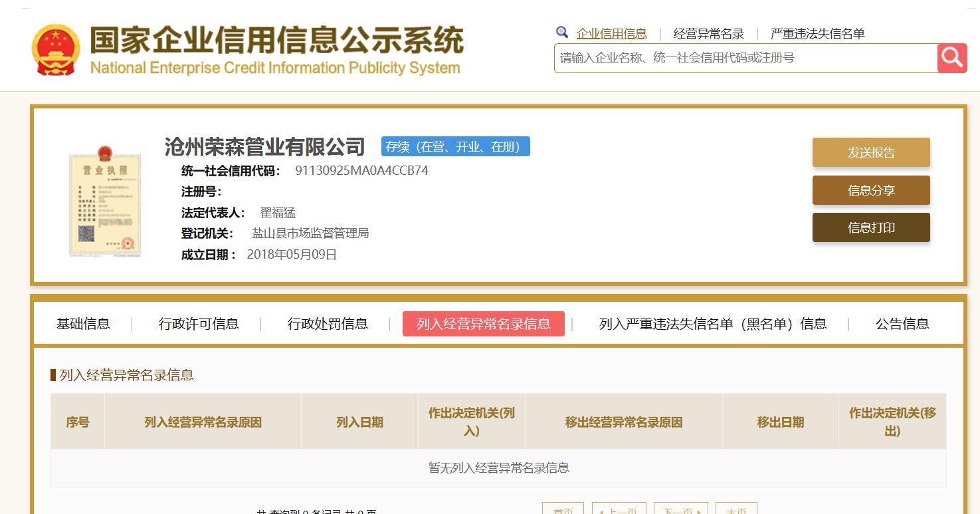Select the 企业信用信息 search category link
The image size is (980, 514).
[x=611, y=33]
